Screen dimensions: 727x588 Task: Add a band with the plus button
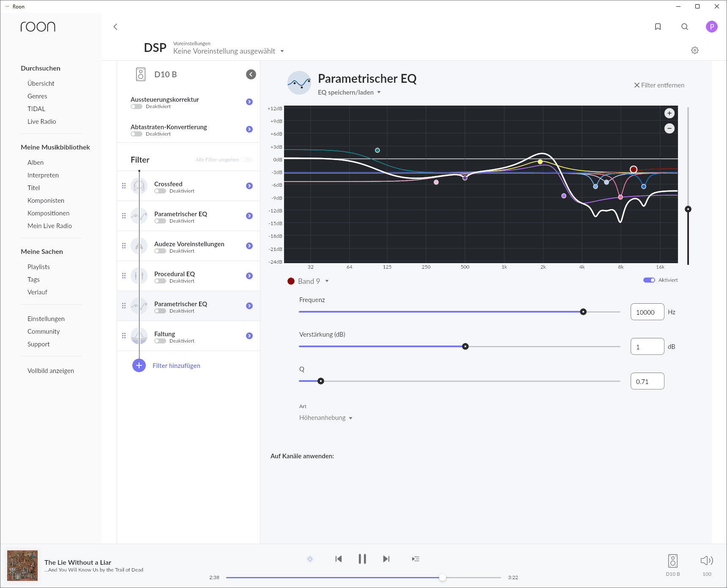pos(670,113)
